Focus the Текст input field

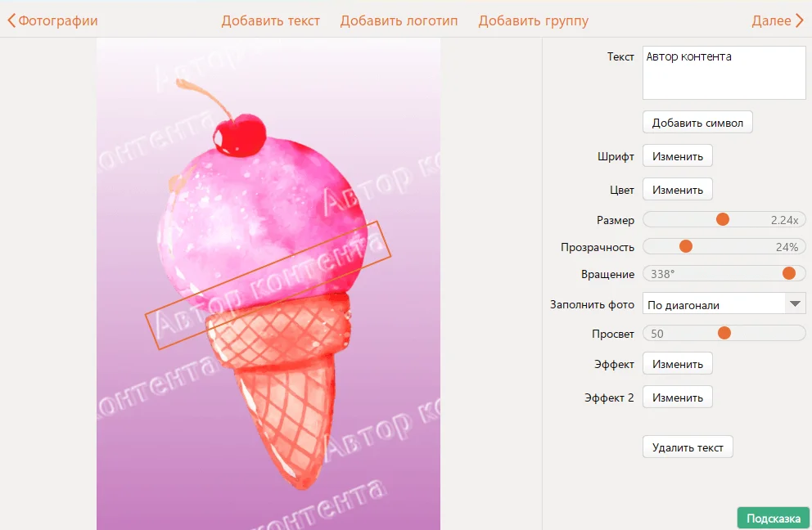point(724,73)
